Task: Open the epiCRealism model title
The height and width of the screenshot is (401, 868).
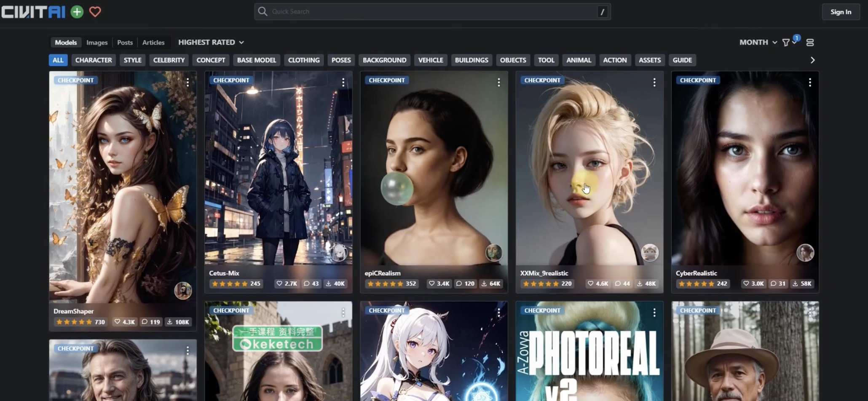Action: point(383,273)
